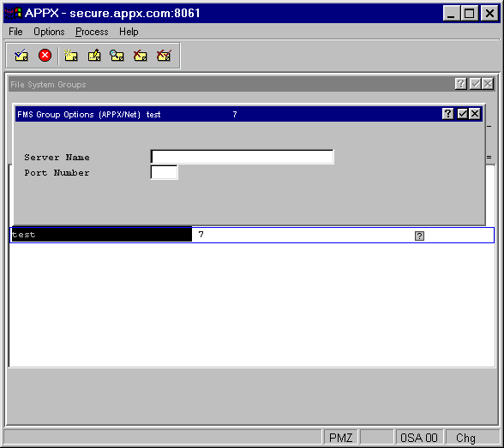This screenshot has height=448, width=504.
Task: Click the Accept record checkmark toolbar icon
Action: [x=21, y=56]
